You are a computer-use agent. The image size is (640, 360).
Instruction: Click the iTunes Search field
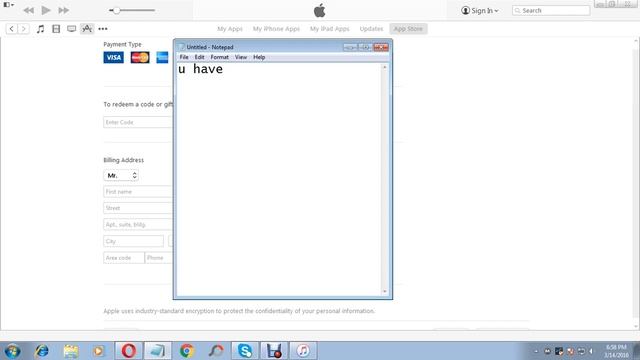pyautogui.click(x=551, y=11)
